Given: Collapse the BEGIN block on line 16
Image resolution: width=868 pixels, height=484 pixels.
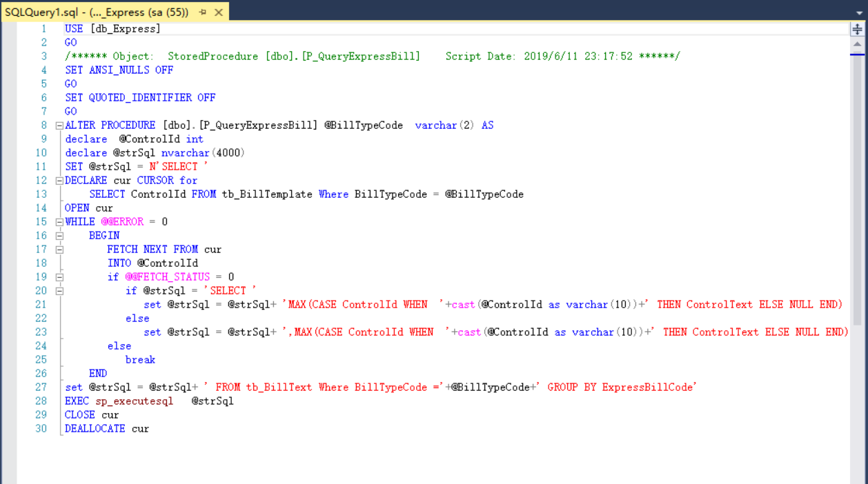Looking at the screenshot, I should [59, 236].
